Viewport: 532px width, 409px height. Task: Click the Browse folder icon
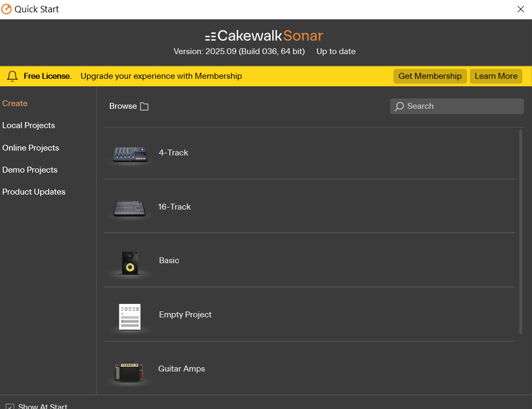point(144,106)
